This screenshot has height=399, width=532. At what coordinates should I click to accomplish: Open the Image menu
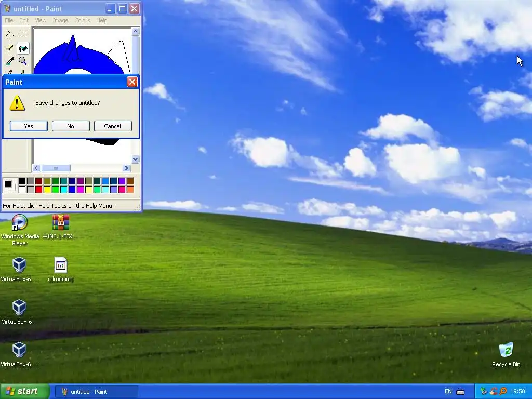coord(60,20)
